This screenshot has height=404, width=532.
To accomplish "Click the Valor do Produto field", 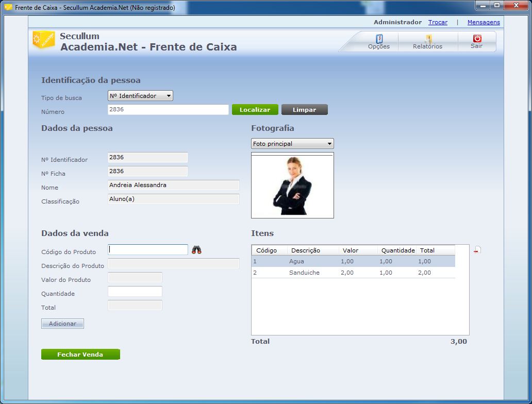I will 135,277.
